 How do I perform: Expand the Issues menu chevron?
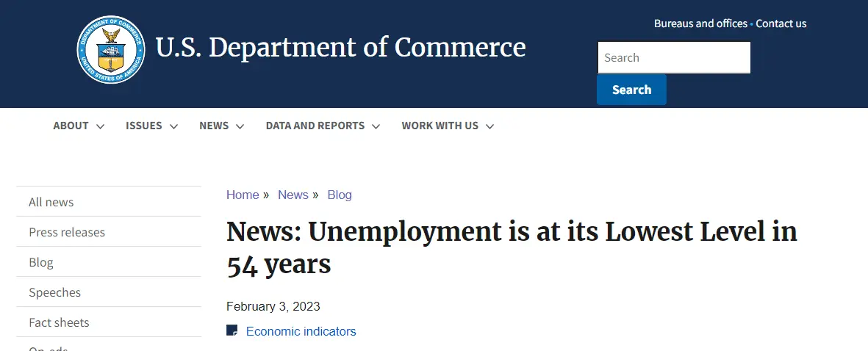tap(173, 126)
